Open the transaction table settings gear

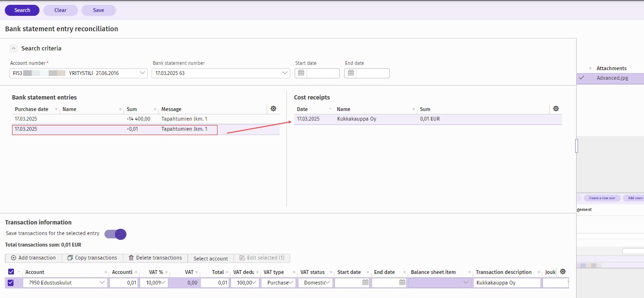point(563,272)
